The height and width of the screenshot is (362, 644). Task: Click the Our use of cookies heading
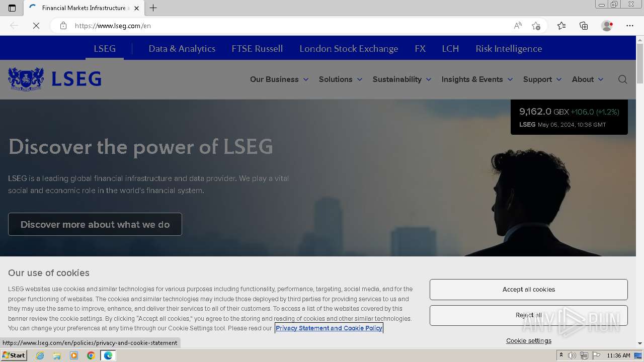(x=49, y=273)
